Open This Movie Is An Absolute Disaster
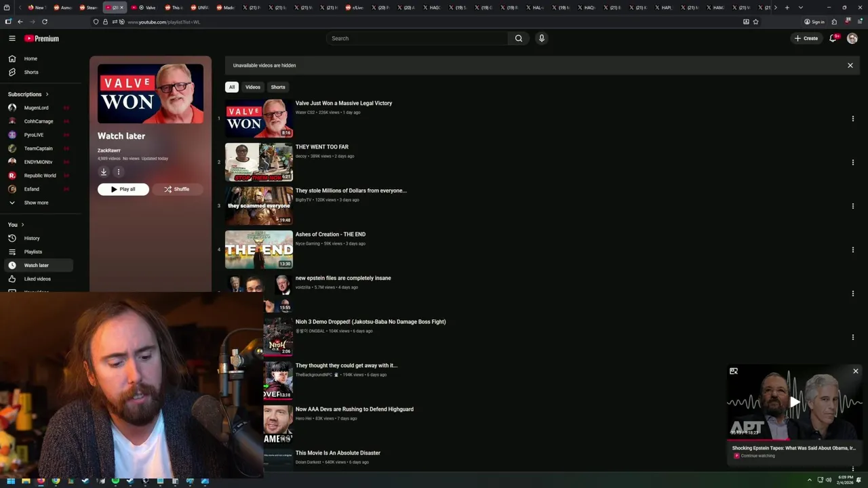The width and height of the screenshot is (868, 488). tap(338, 453)
